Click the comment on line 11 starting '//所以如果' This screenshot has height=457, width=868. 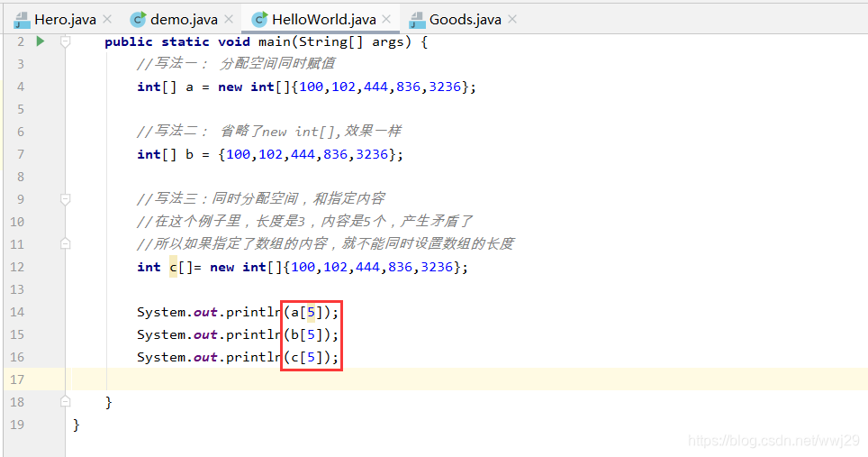[x=326, y=243]
